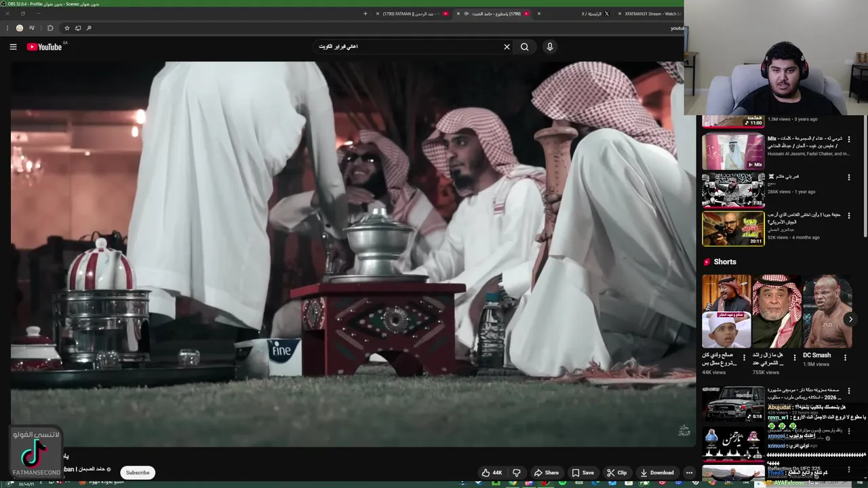This screenshot has width=868, height=488.
Task: Open the browser profile avatar
Action: [x=20, y=28]
